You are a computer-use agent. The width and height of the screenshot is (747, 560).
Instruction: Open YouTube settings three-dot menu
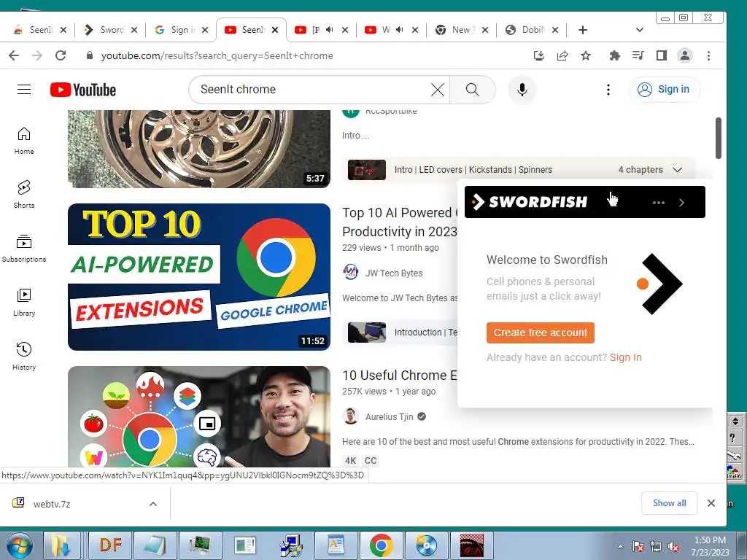608,90
